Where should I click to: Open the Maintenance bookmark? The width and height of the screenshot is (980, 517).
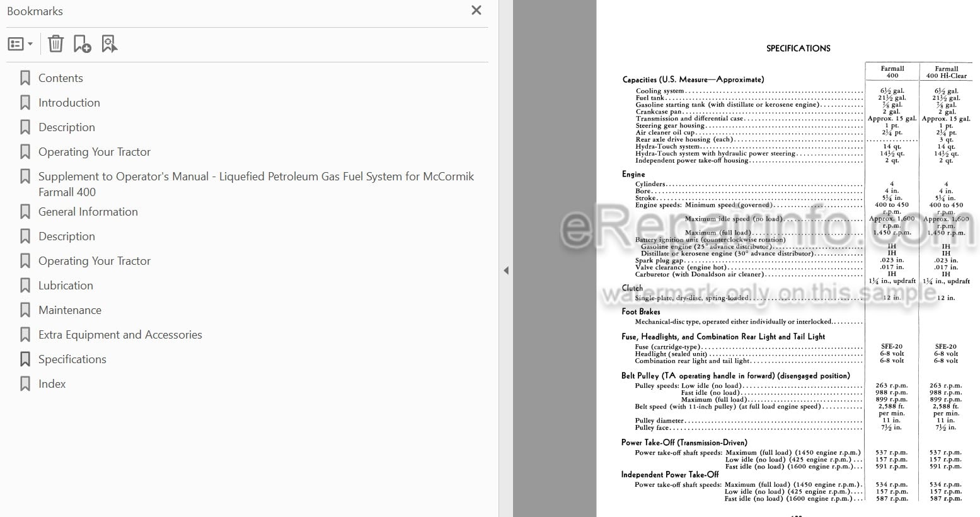tap(70, 310)
